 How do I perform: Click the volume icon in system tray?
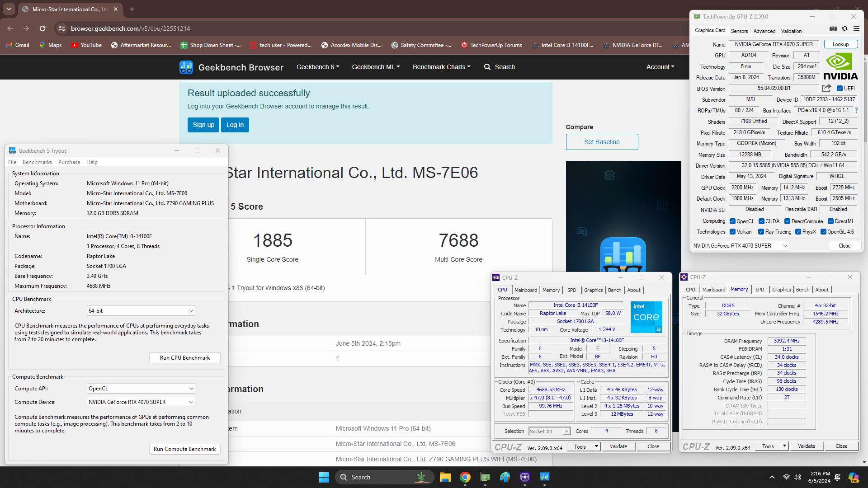(797, 477)
